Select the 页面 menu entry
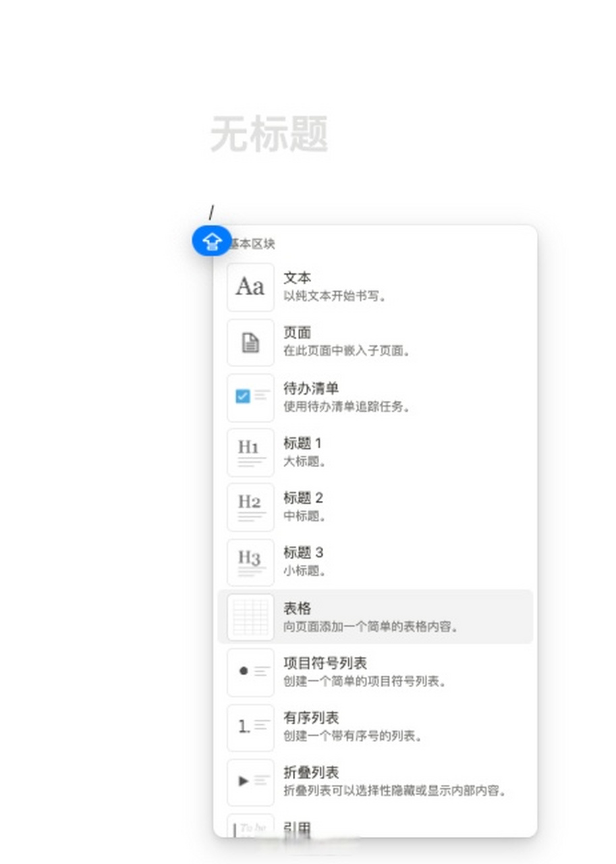Screen dimensions: 616x864 (x=375, y=342)
